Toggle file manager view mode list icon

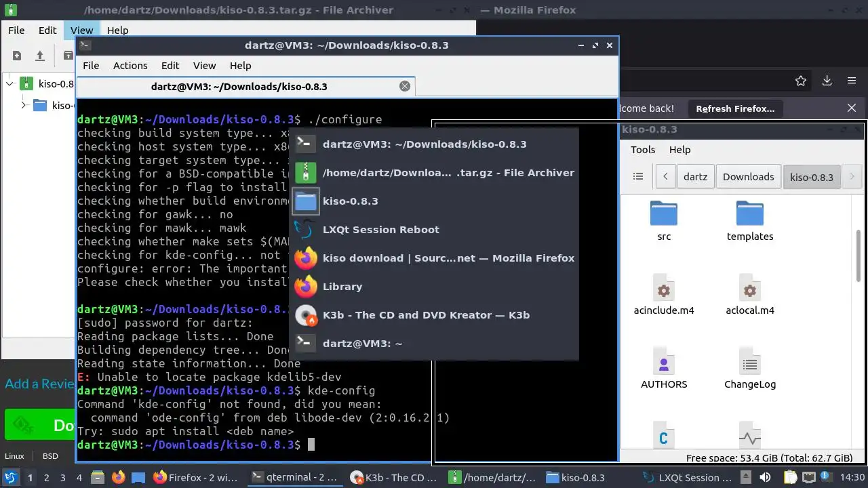click(637, 176)
